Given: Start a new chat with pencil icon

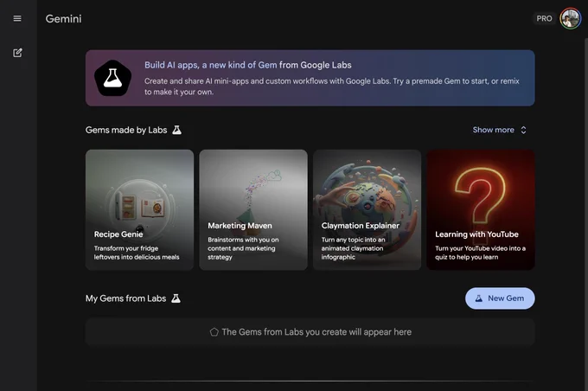Looking at the screenshot, I should (17, 53).
